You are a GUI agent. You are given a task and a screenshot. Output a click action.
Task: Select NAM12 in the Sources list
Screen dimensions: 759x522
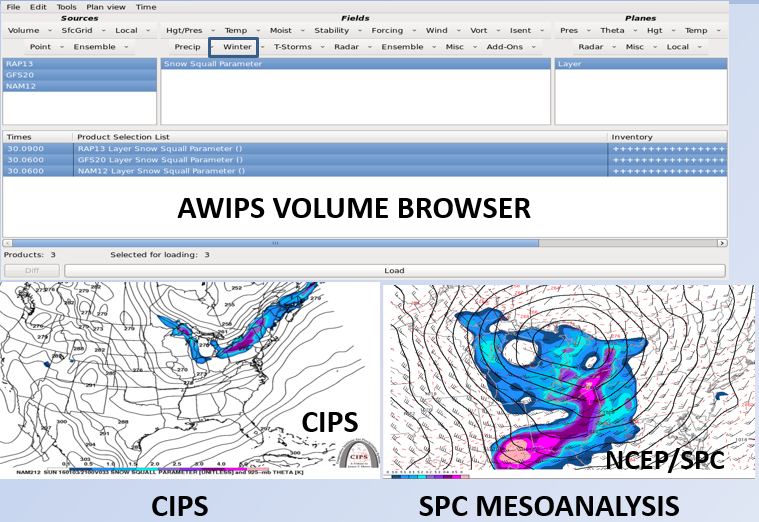click(80, 86)
